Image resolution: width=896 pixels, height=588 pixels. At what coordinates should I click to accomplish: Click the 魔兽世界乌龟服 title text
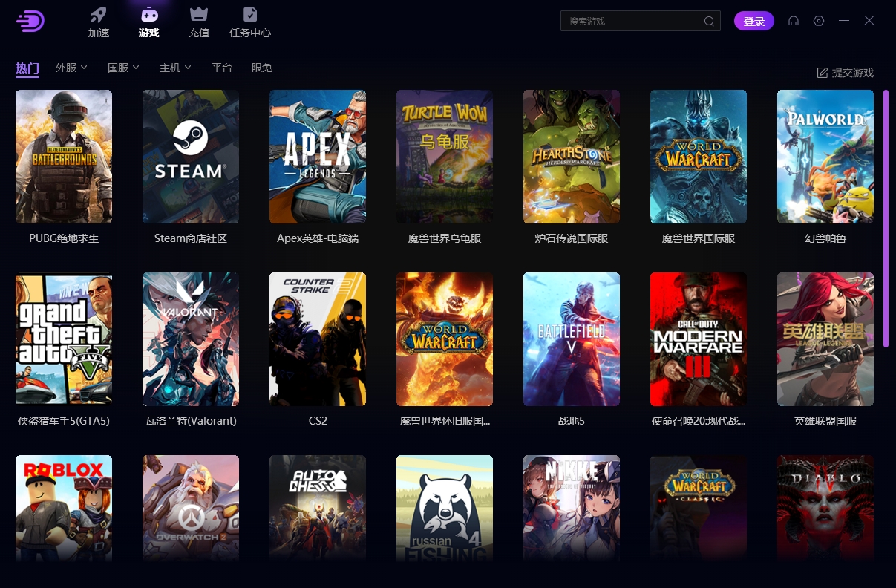pyautogui.click(x=445, y=238)
